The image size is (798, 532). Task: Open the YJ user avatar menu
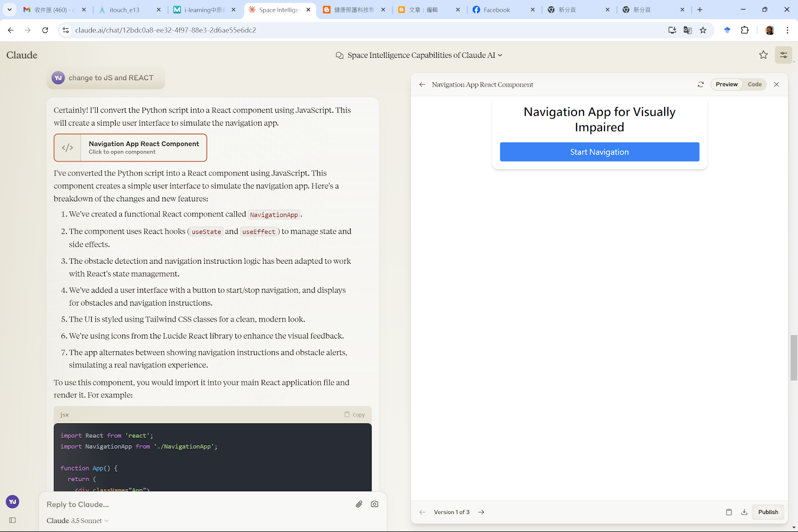coord(12,502)
